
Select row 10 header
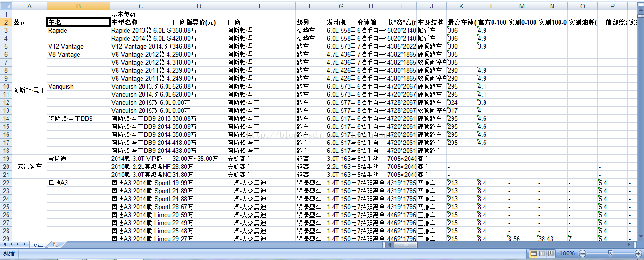(6, 86)
